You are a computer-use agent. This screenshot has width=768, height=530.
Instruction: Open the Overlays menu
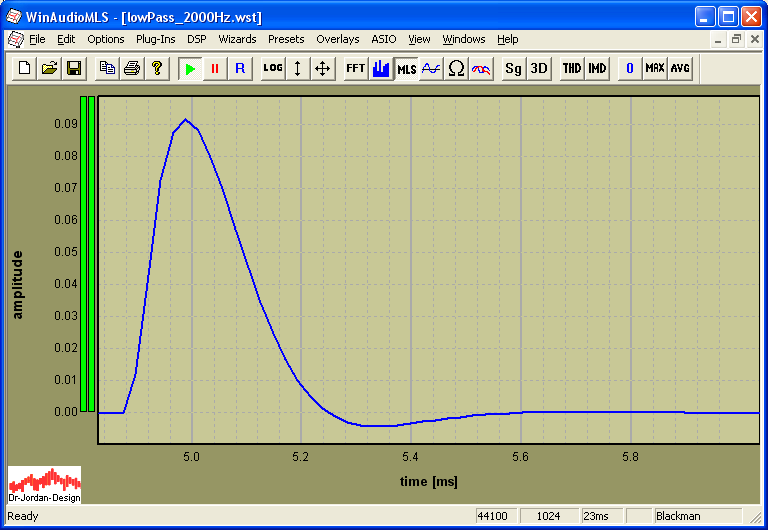pos(337,39)
